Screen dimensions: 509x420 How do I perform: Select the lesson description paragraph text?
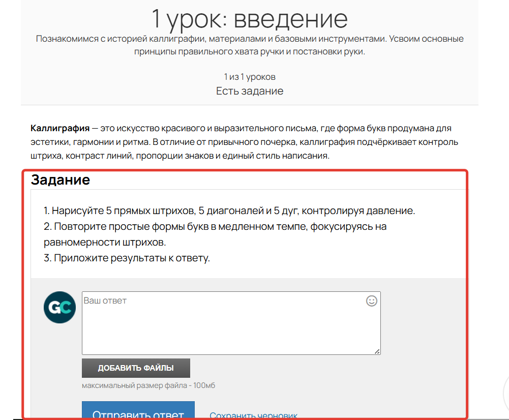[x=249, y=45]
